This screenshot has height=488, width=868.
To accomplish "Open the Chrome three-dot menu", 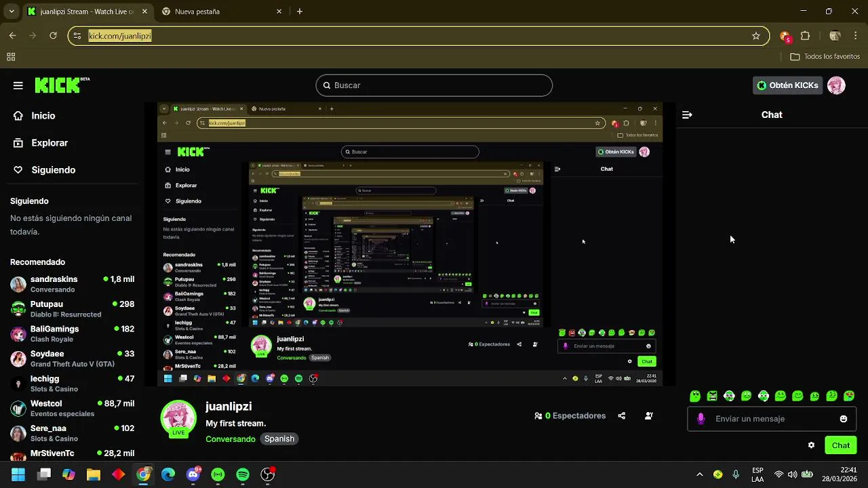I will [x=855, y=36].
